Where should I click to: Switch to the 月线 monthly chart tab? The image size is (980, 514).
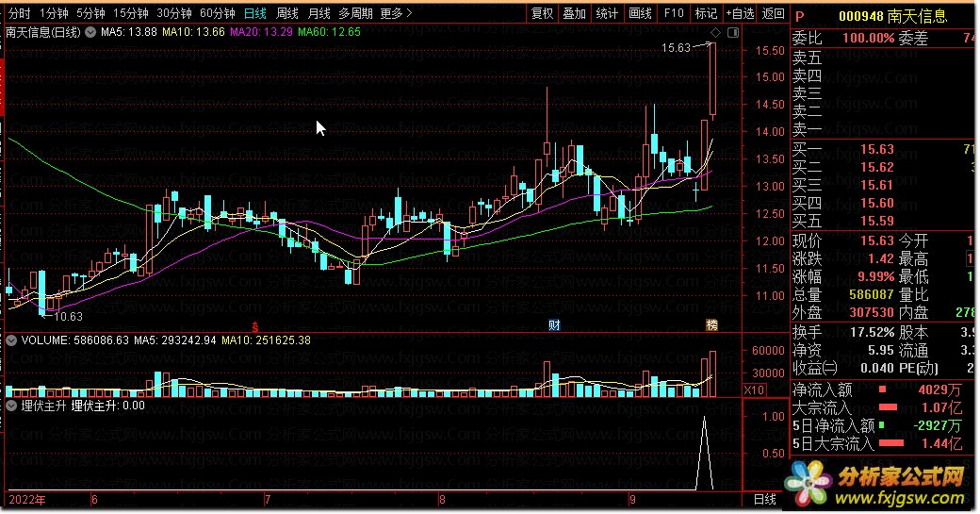click(x=319, y=13)
